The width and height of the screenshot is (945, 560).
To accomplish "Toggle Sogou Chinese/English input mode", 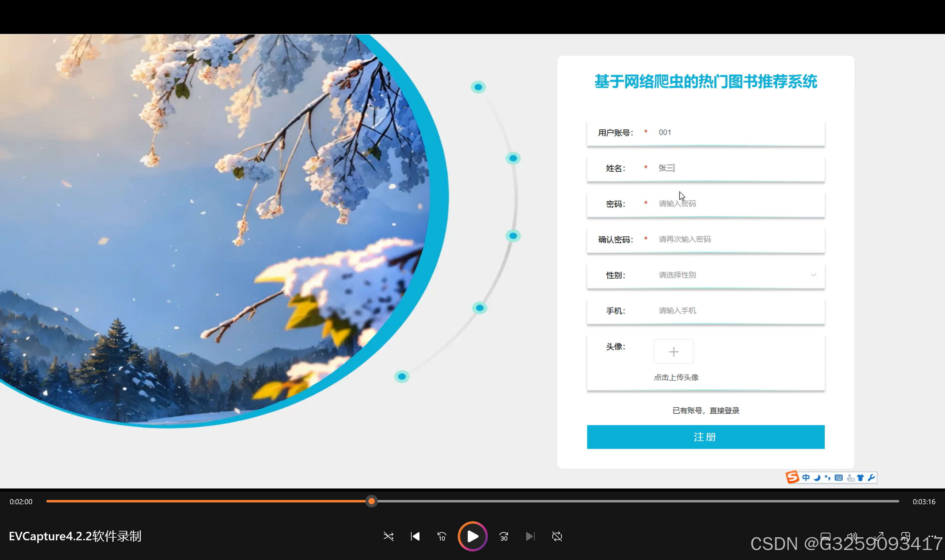I will [x=806, y=478].
